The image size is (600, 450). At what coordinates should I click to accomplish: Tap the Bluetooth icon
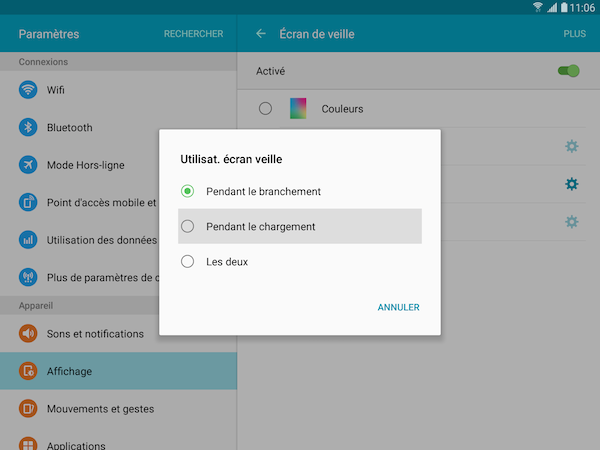pyautogui.click(x=28, y=127)
